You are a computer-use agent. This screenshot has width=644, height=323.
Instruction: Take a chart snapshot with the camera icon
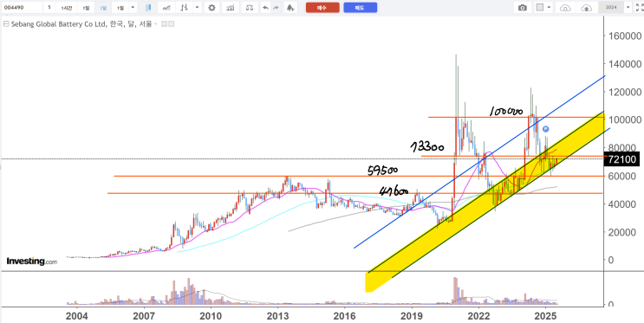(523, 8)
